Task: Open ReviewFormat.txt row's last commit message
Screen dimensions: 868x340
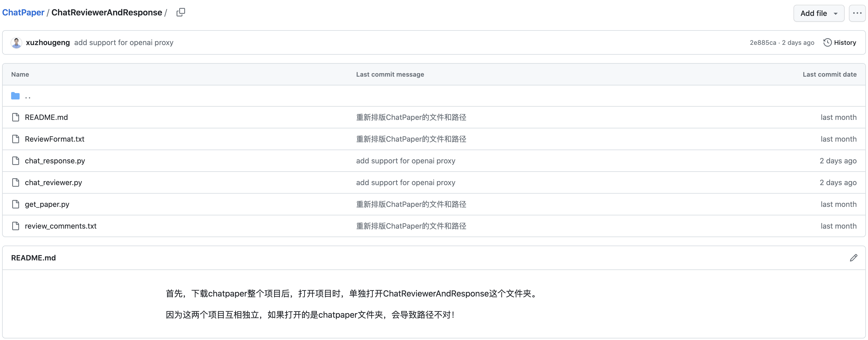Action: point(411,139)
